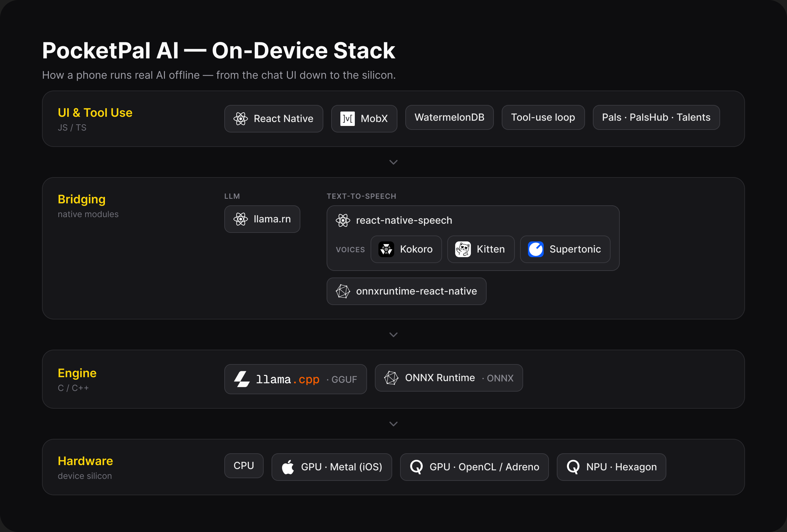The height and width of the screenshot is (532, 787).
Task: Click the JS / TS subtitle
Action: (x=72, y=128)
